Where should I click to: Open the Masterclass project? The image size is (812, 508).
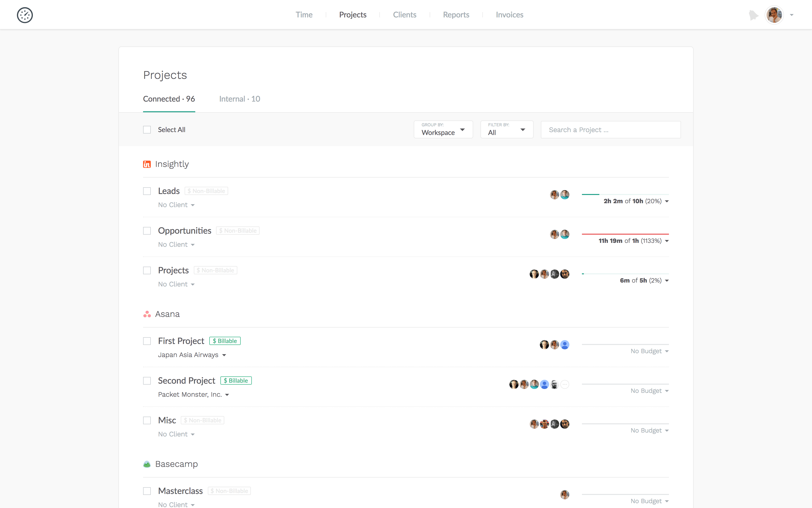point(180,491)
